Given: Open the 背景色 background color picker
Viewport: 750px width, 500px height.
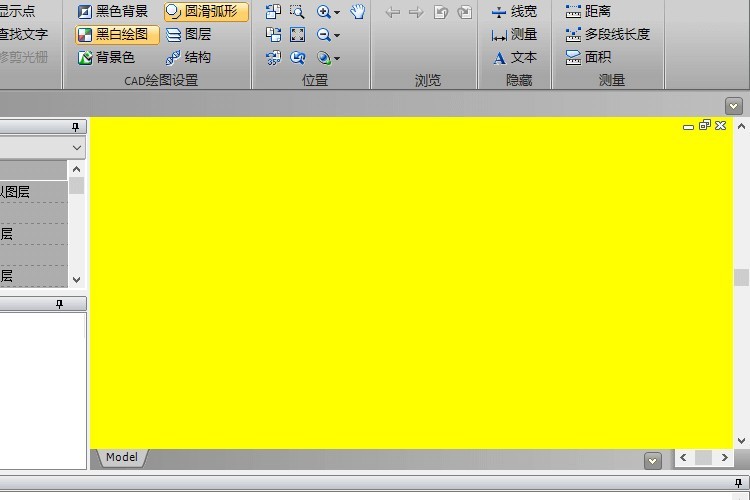Looking at the screenshot, I should point(106,57).
